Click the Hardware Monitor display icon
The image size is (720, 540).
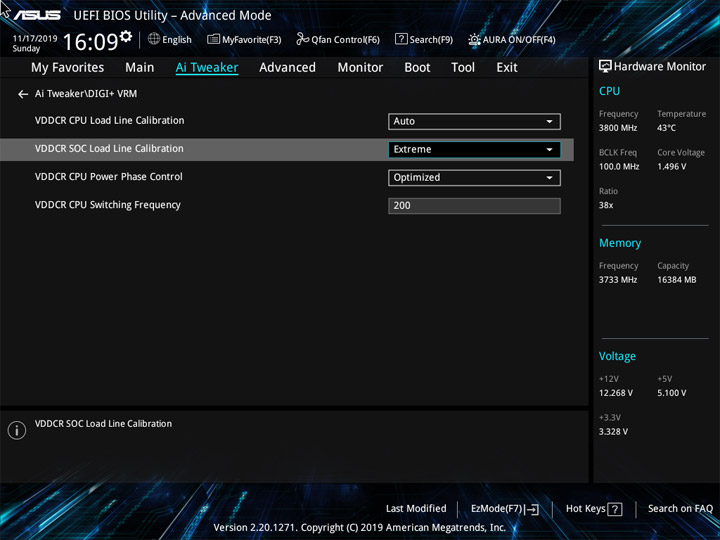(605, 67)
